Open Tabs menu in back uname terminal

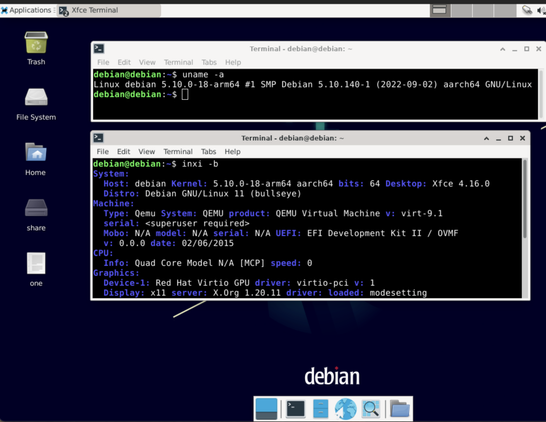209,62
